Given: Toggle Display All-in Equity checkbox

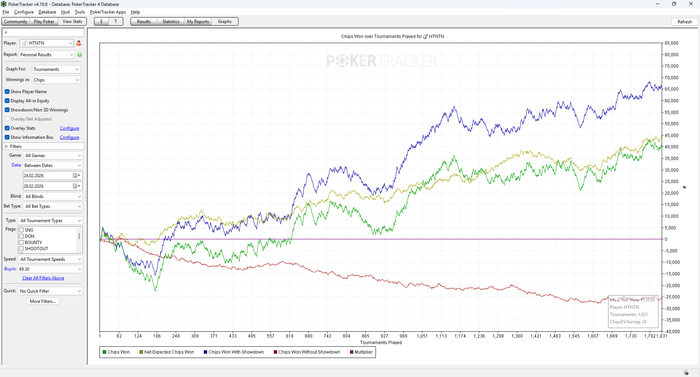Looking at the screenshot, I should click(7, 101).
